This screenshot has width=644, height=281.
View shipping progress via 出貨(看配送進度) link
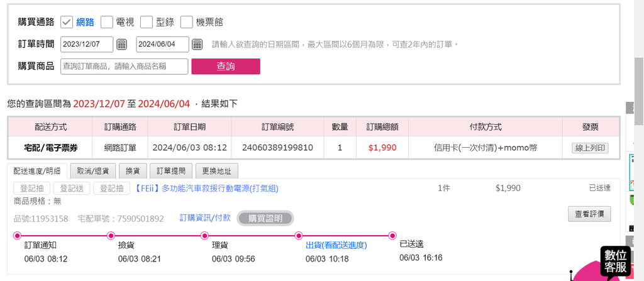(x=336, y=245)
